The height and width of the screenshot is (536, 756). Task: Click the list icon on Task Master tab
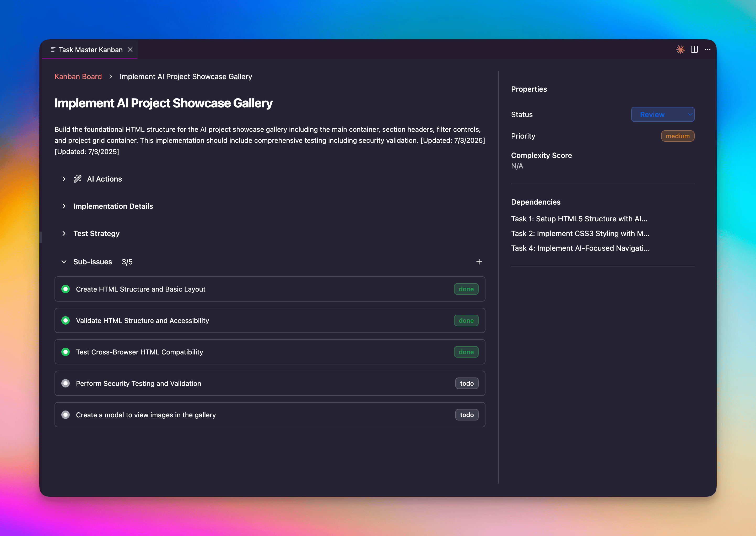(53, 50)
